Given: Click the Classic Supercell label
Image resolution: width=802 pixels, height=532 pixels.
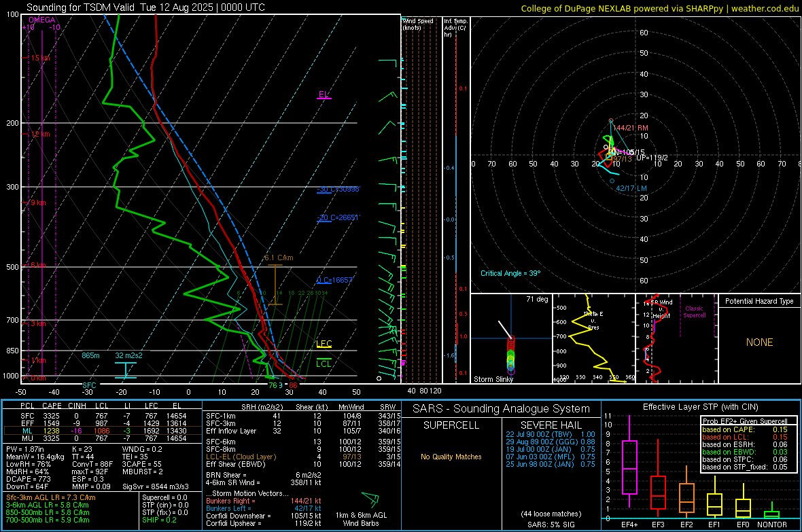Looking at the screenshot, I should 694,312.
